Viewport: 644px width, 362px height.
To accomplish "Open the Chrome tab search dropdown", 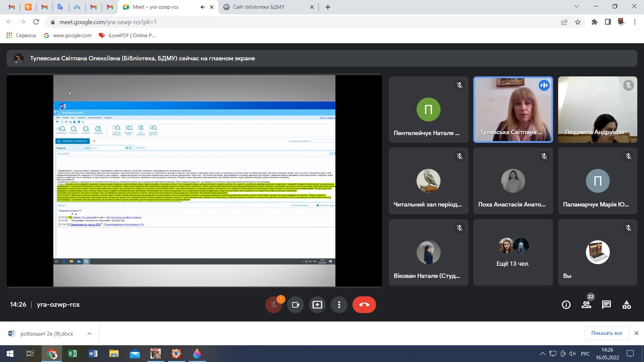I will point(577,6).
